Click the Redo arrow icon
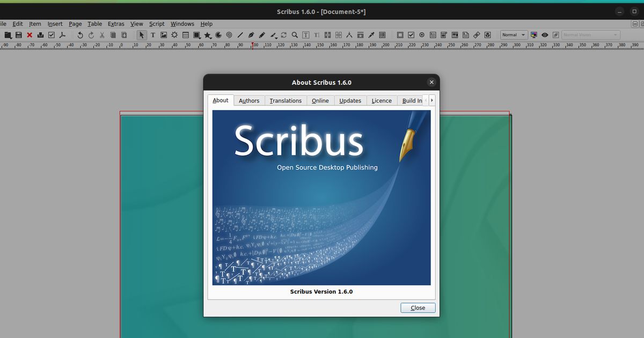The height and width of the screenshot is (338, 644). [91, 35]
